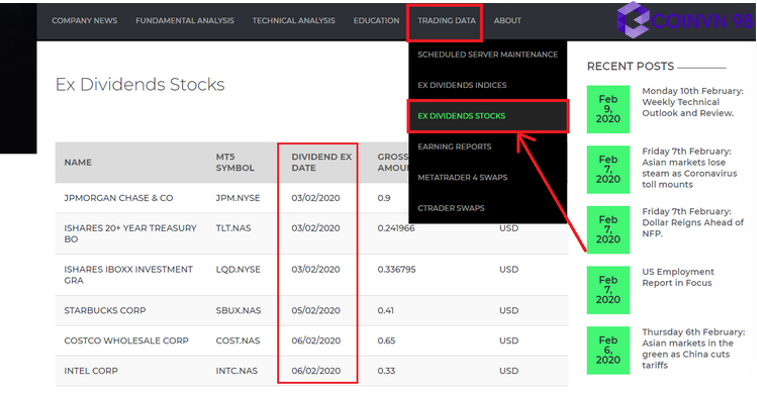757x394 pixels.
Task: Open the Technical Analysis menu
Action: [x=294, y=21]
